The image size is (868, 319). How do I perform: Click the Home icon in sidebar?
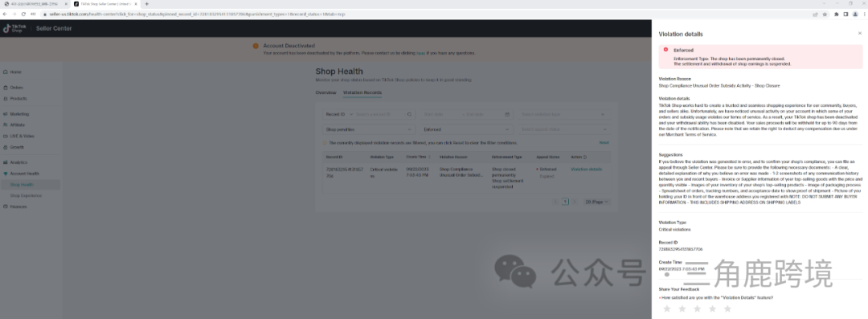(x=5, y=72)
